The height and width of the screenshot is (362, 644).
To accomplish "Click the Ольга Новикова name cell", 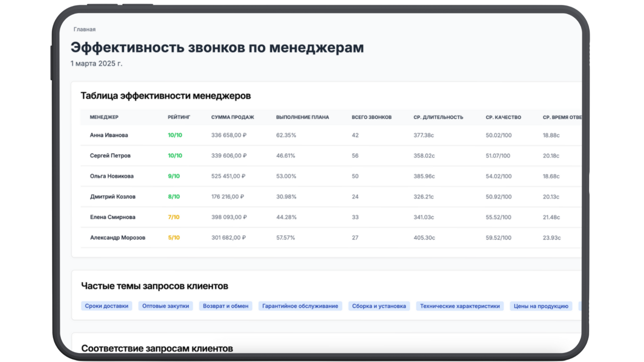I will click(x=112, y=176).
